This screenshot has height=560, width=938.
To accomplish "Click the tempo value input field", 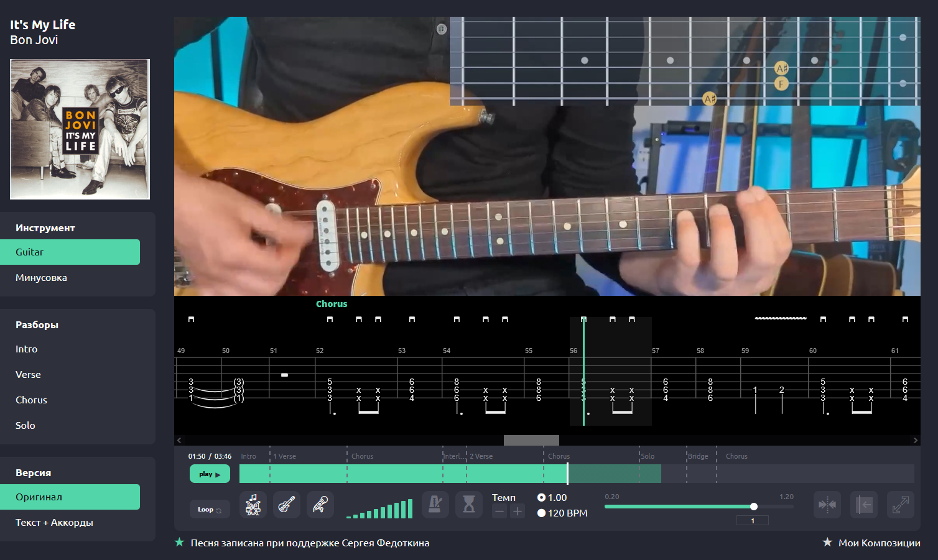I will coord(753,521).
